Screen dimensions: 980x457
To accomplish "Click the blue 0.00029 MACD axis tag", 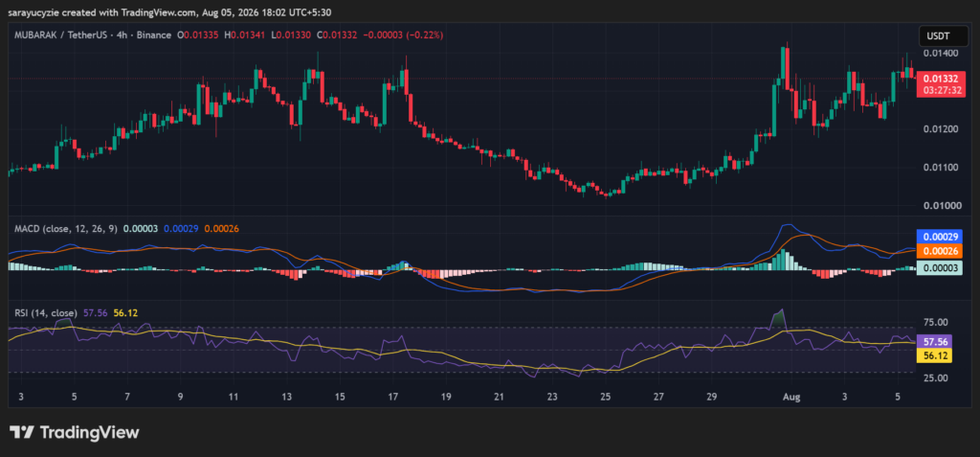I will [x=939, y=238].
